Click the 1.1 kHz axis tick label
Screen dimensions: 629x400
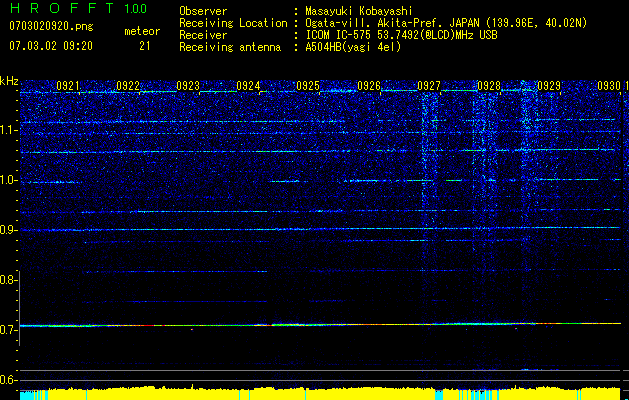tap(8, 130)
